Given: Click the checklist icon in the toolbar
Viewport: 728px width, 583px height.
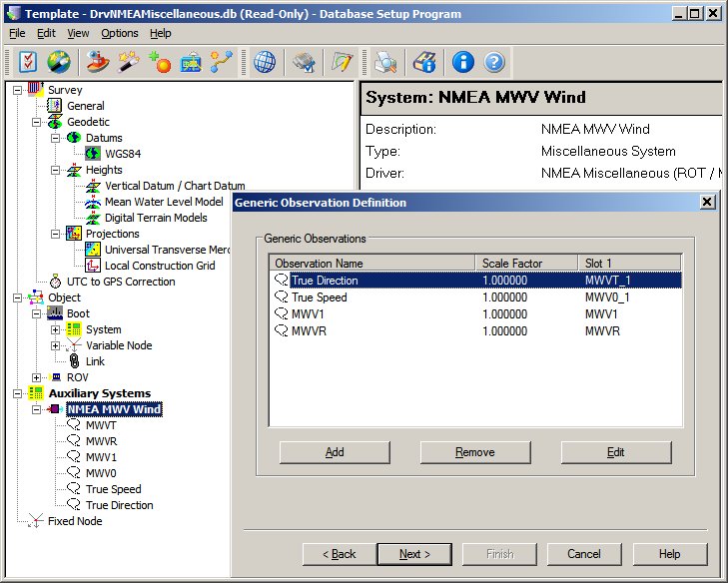Looking at the screenshot, I should (x=30, y=63).
